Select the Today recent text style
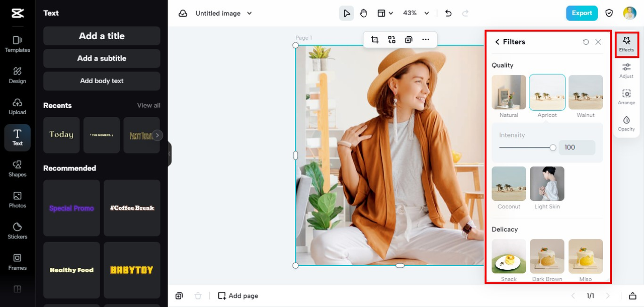The height and width of the screenshot is (307, 644). pos(61,135)
